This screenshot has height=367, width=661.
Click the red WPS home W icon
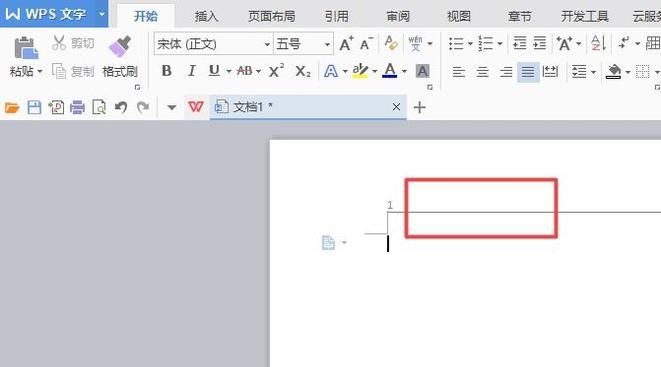(196, 107)
